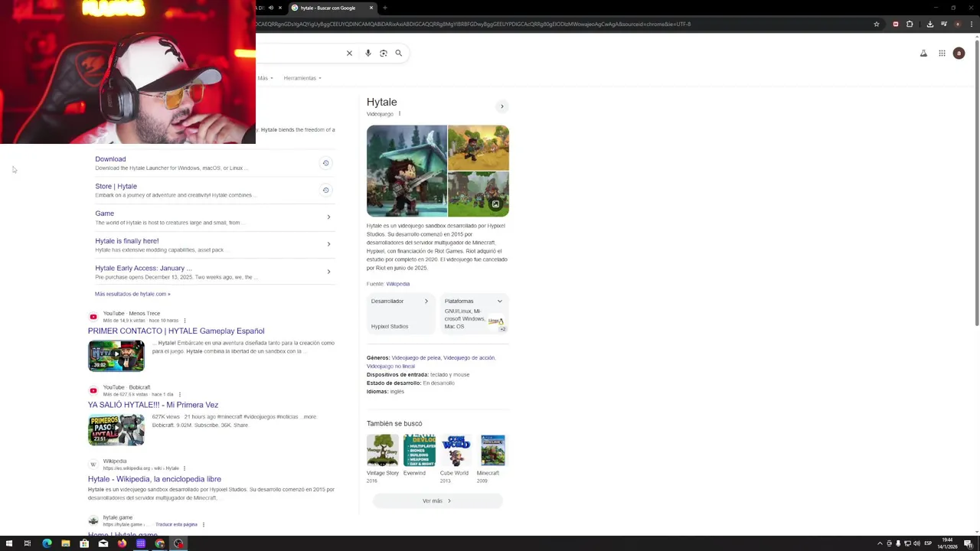The image size is (980, 551).
Task: Select Everwind in También se buscó
Action: click(x=419, y=456)
